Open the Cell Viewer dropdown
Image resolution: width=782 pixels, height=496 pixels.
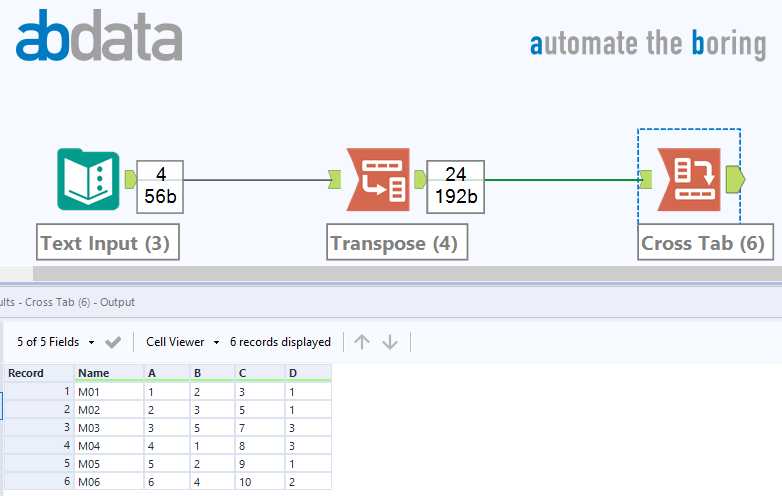point(182,342)
